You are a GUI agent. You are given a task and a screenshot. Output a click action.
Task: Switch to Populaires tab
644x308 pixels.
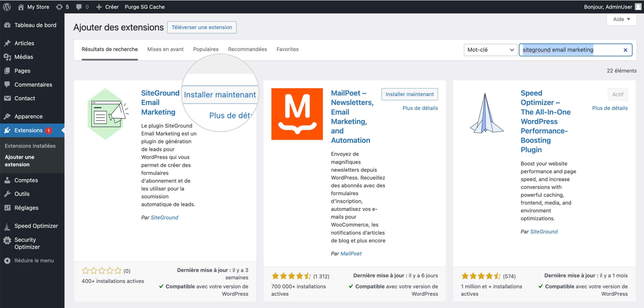coord(206,49)
